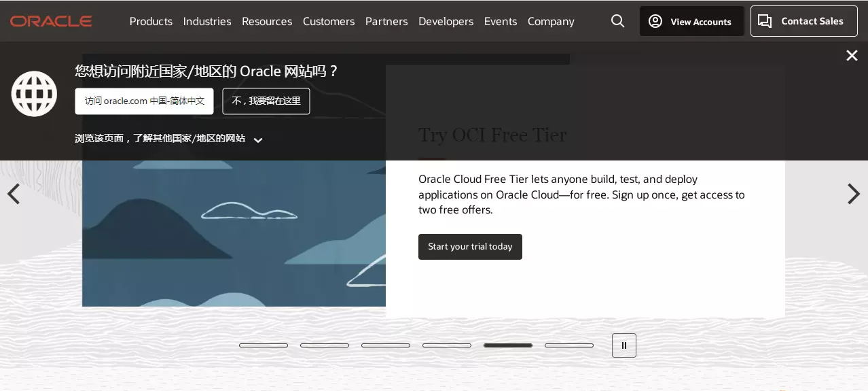Pause the carousel autoplay

pos(623,345)
